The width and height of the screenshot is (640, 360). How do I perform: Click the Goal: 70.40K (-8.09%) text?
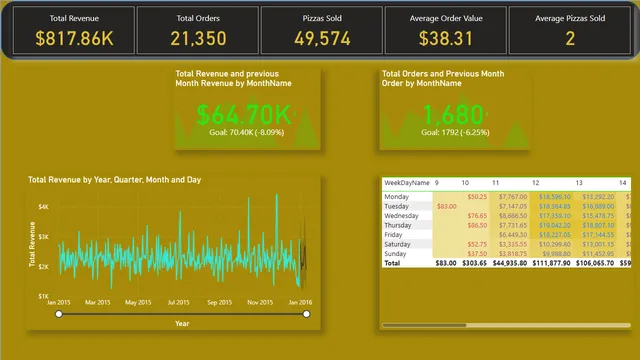247,132
